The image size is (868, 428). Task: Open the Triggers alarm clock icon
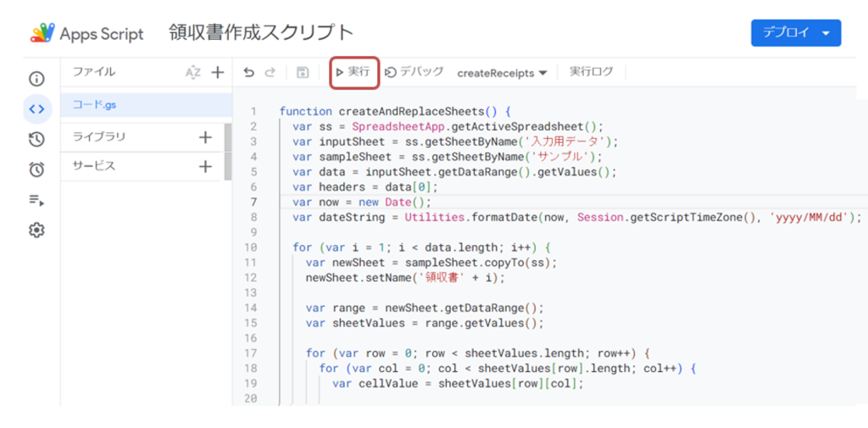click(x=36, y=170)
